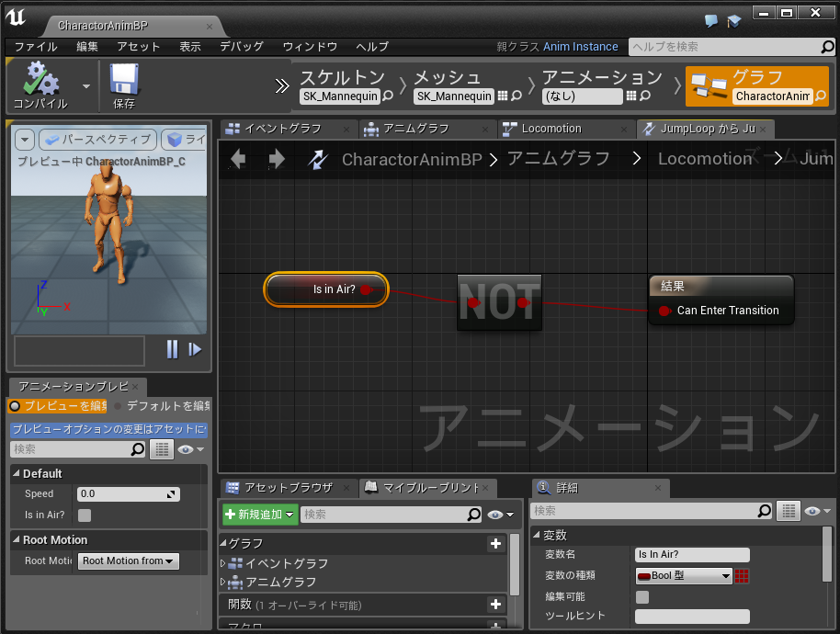Click the Compile (コンパイル) toolbar icon
This screenshot has height=634, width=840.
click(x=40, y=85)
